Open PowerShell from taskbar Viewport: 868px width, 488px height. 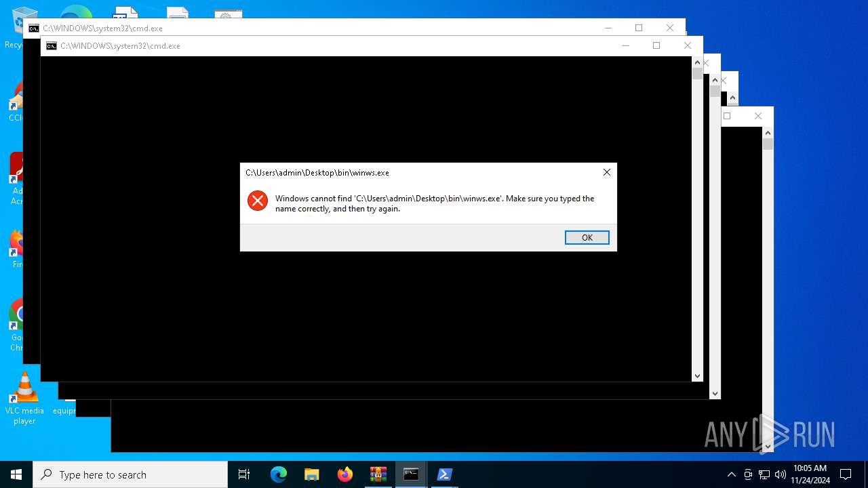click(x=445, y=474)
